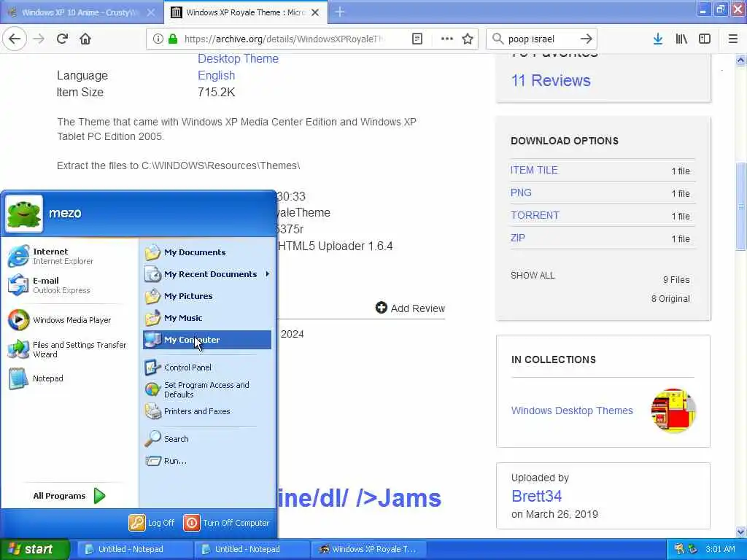Switch to the Windows XP 10 Anime tab
This screenshot has width=747, height=560.
click(81, 12)
